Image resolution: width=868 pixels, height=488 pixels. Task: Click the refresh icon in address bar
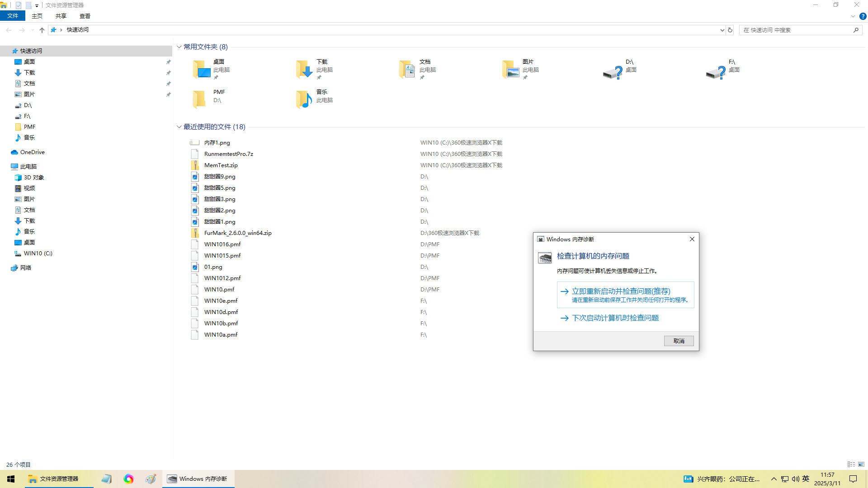click(730, 30)
